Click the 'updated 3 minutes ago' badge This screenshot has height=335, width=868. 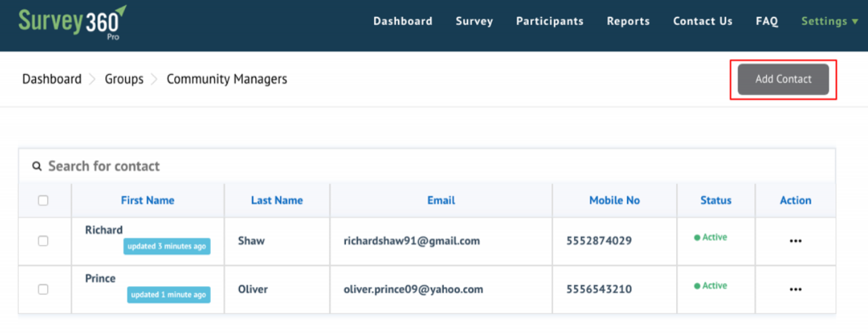[167, 247]
